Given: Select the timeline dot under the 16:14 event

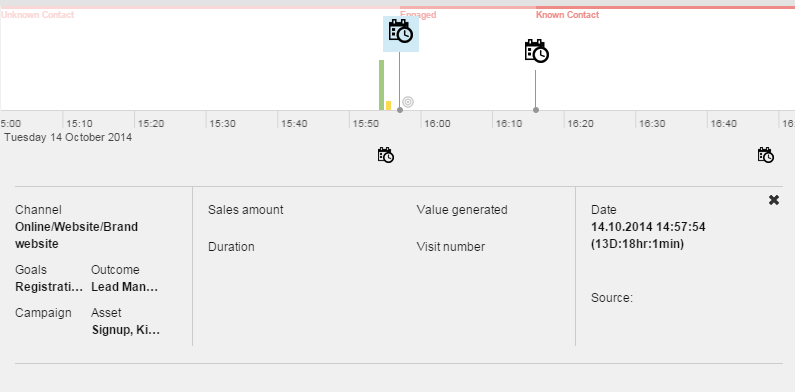Looking at the screenshot, I should pos(536,110).
